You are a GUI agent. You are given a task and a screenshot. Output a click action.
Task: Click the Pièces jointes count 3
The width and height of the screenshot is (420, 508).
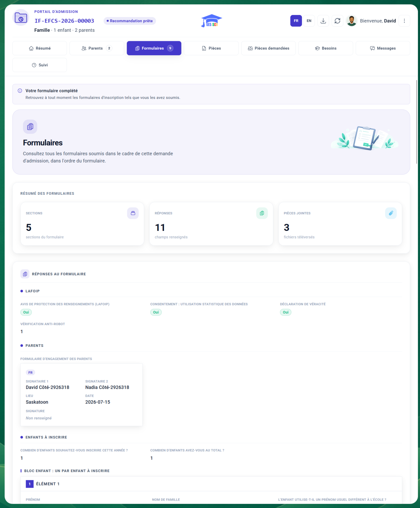pos(287,227)
